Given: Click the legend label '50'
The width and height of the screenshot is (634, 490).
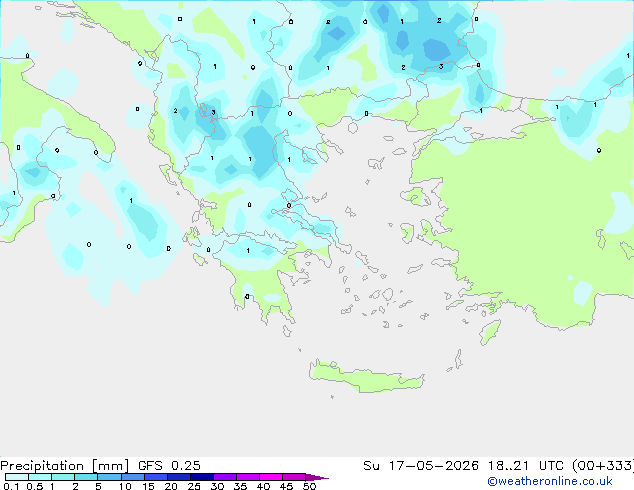Looking at the screenshot, I should point(309,486).
